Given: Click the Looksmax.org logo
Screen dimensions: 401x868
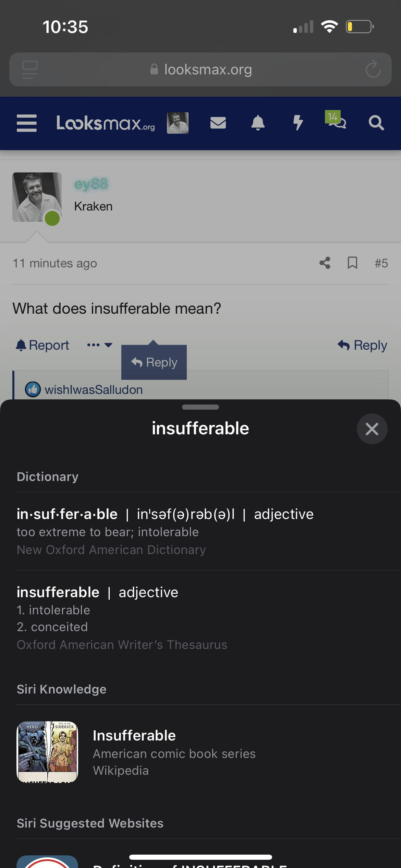Looking at the screenshot, I should click(x=105, y=123).
